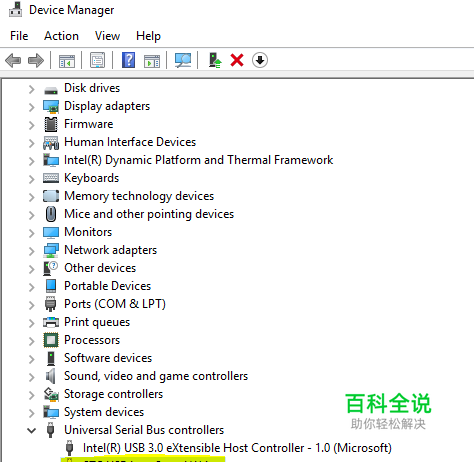
Task: Click the Network adapters icon
Action: pos(51,250)
